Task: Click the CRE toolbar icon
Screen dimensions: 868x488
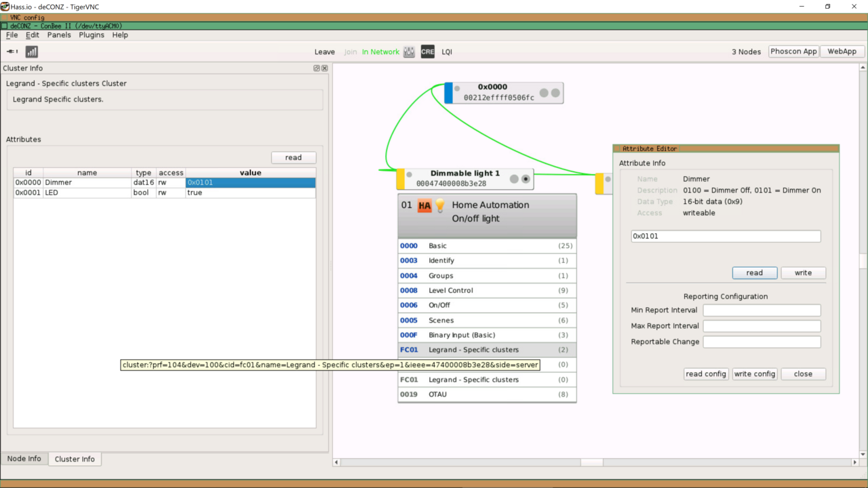Action: pos(427,52)
